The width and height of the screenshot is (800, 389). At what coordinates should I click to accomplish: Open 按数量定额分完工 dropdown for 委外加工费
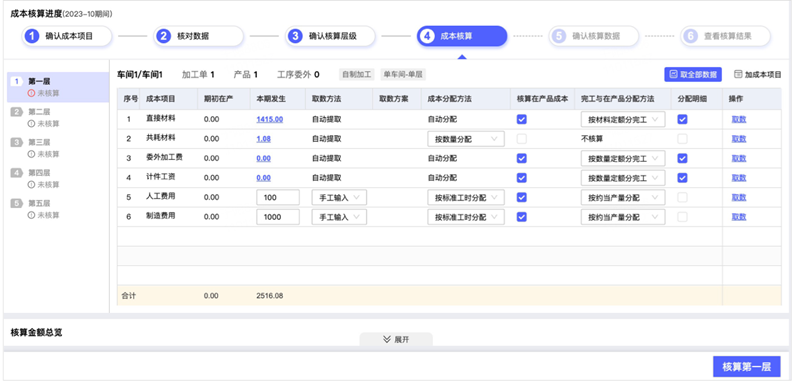tap(623, 158)
